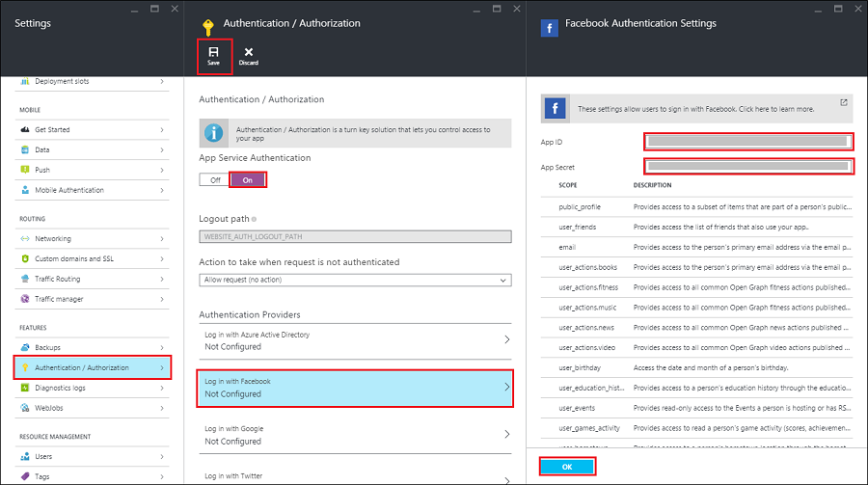The width and height of the screenshot is (868, 485).
Task: Expand the WebJobs row chevron
Action: click(162, 408)
